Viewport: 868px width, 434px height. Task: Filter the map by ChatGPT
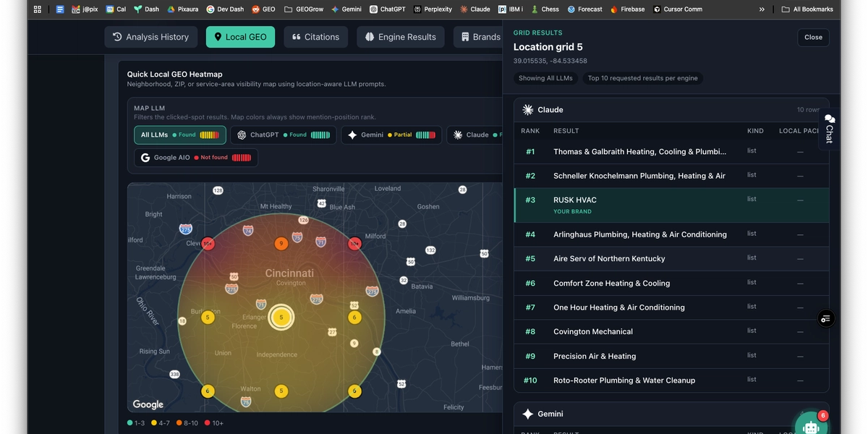[x=283, y=135]
